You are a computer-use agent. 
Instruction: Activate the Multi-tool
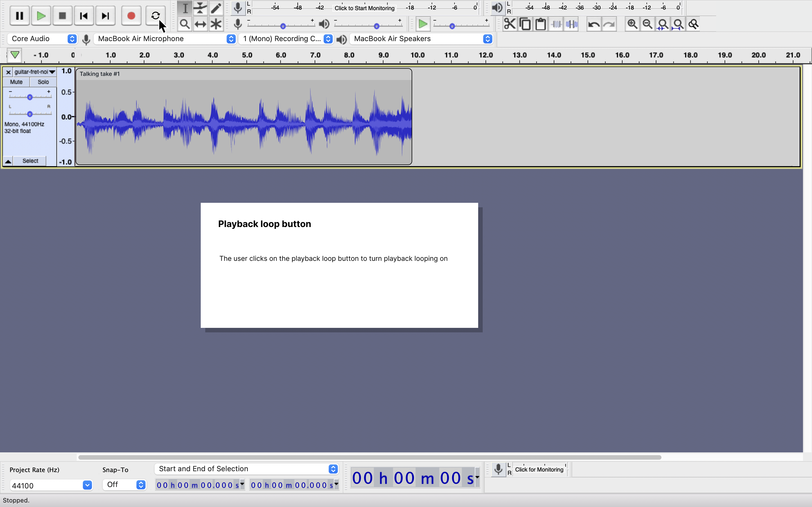pos(216,24)
